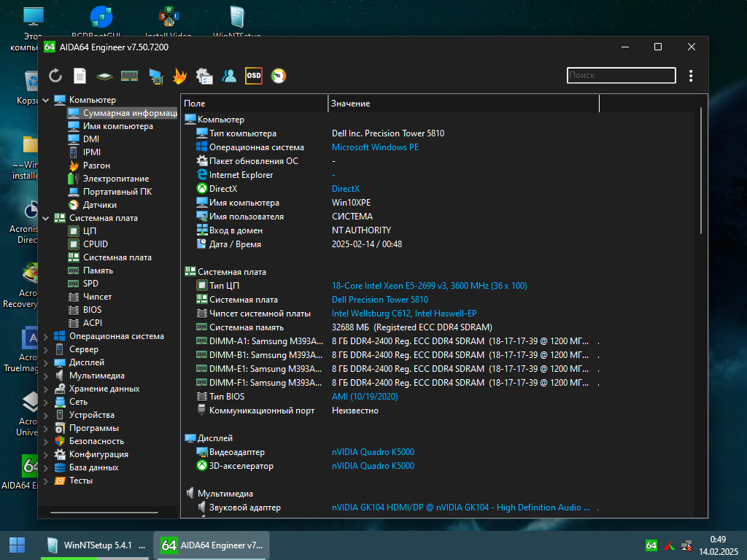Expand the Программы tree node
This screenshot has height=560, width=747.
(x=46, y=428)
